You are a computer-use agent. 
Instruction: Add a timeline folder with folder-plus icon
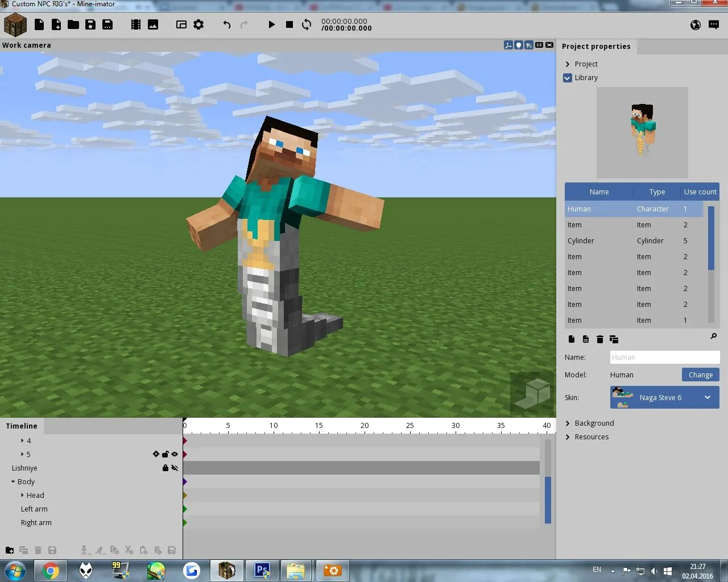point(10,550)
